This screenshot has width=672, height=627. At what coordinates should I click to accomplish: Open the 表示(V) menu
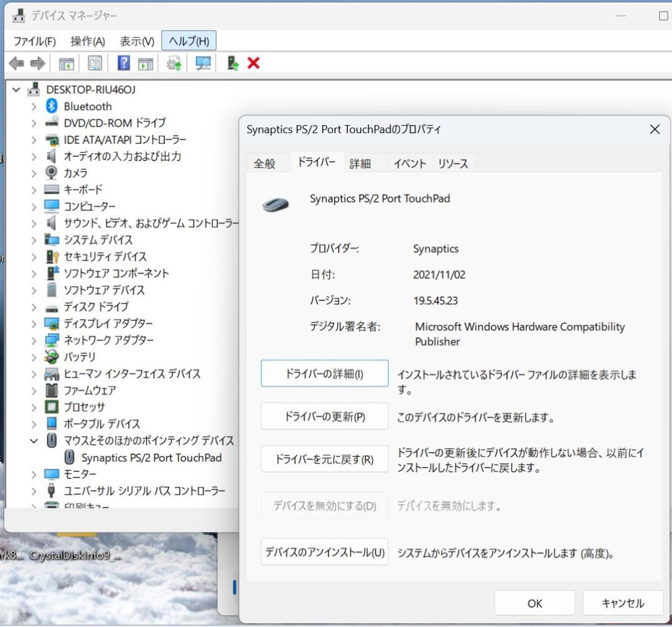[x=136, y=41]
